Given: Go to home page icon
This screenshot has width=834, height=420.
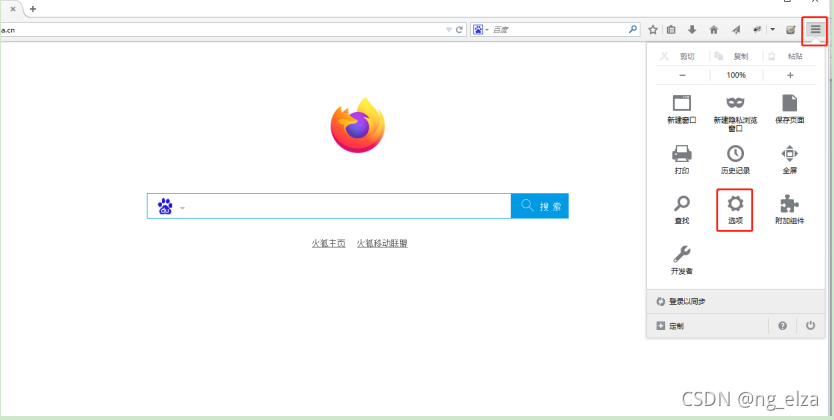Looking at the screenshot, I should point(714,30).
